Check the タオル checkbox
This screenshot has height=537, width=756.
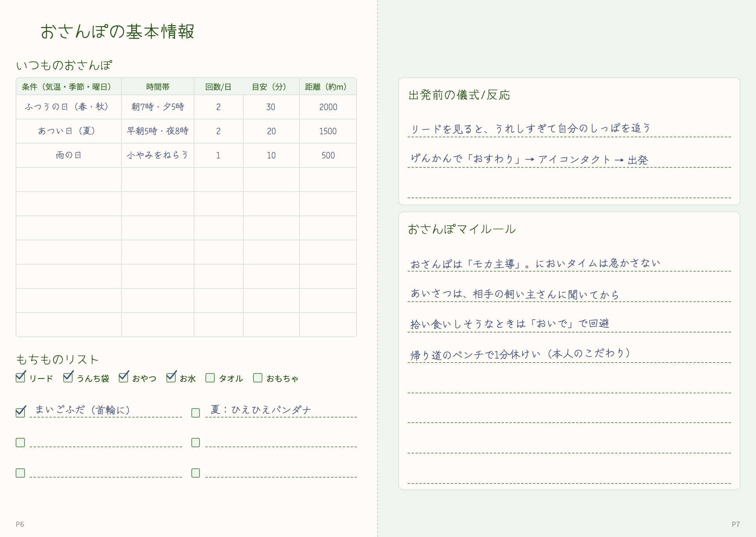tap(210, 378)
